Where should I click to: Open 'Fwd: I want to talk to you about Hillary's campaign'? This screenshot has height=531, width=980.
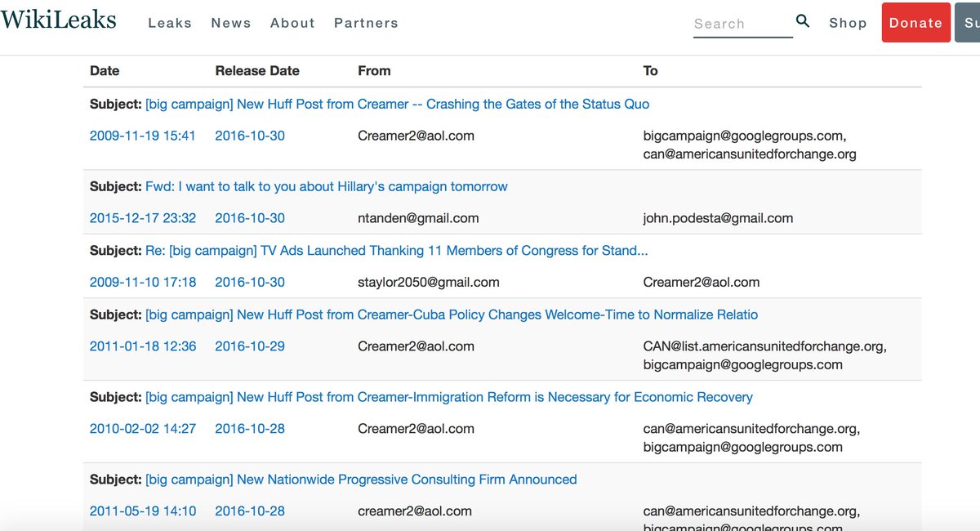[x=327, y=186]
